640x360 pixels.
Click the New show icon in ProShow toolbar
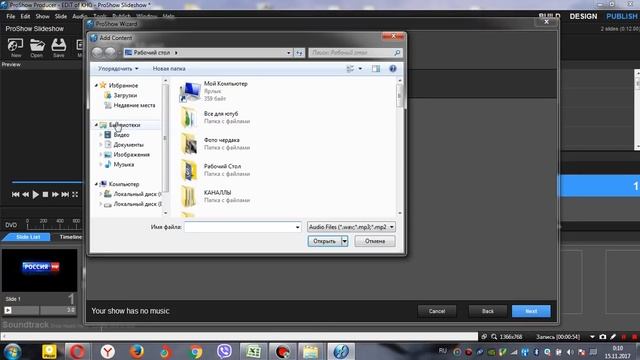[x=16, y=46]
